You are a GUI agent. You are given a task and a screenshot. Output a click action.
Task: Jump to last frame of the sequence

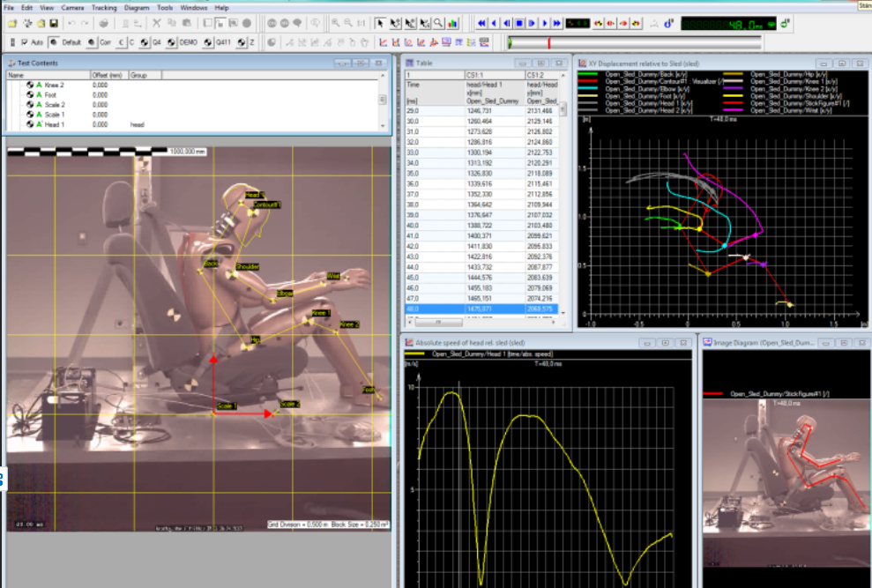click(x=556, y=24)
